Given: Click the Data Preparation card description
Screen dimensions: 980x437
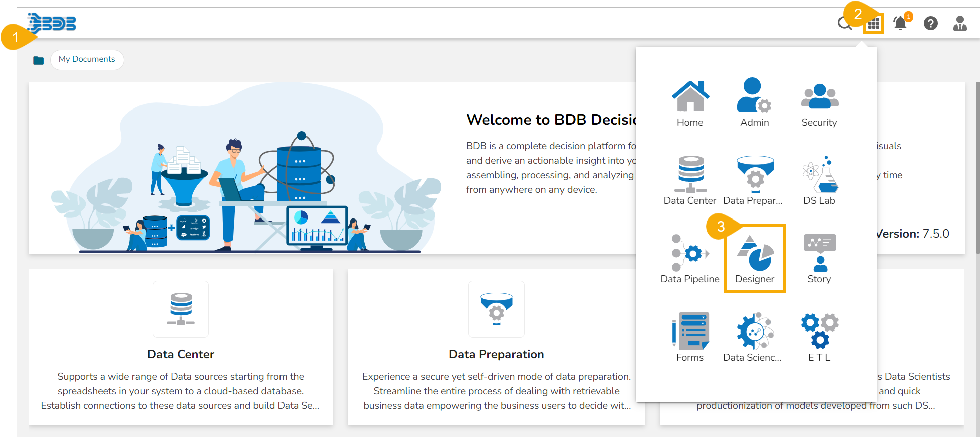Looking at the screenshot, I should point(496,391).
